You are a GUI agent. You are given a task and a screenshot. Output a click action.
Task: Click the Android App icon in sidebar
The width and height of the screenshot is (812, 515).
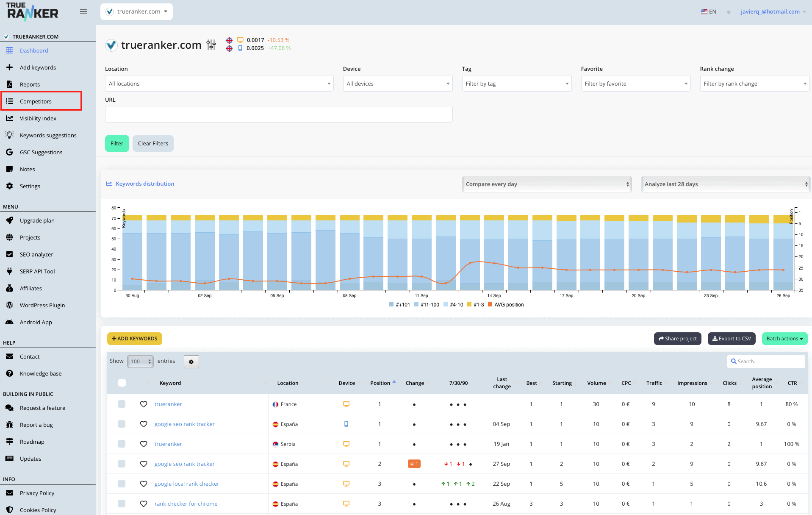[9, 322]
